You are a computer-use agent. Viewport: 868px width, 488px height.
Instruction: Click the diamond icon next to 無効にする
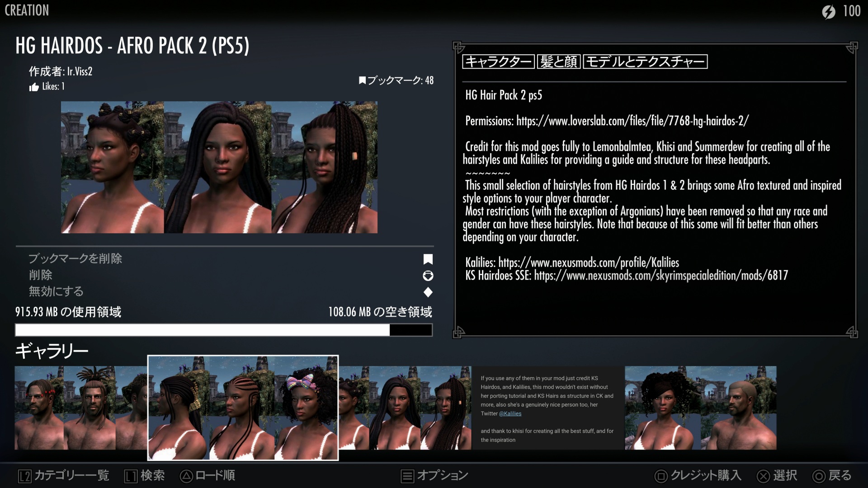tap(428, 292)
